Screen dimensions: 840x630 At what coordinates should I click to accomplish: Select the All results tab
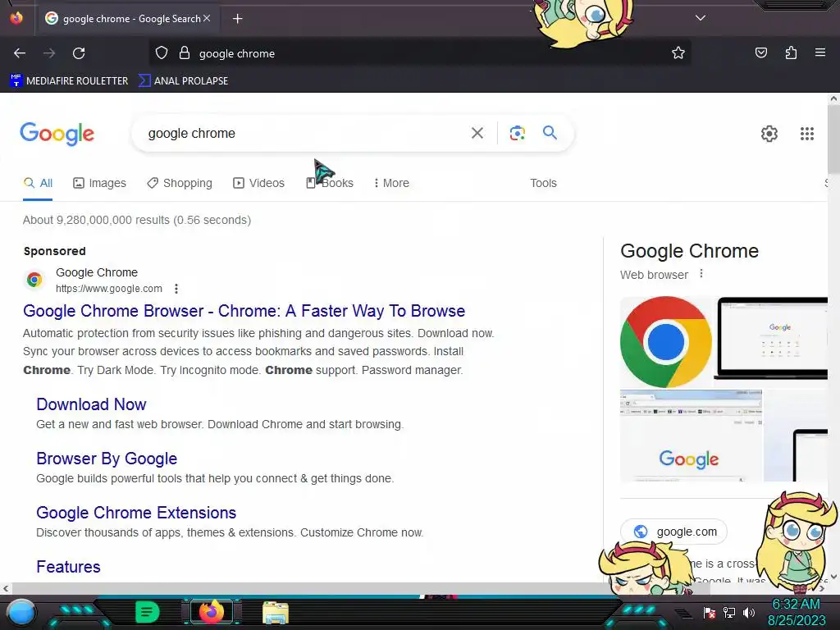38,183
